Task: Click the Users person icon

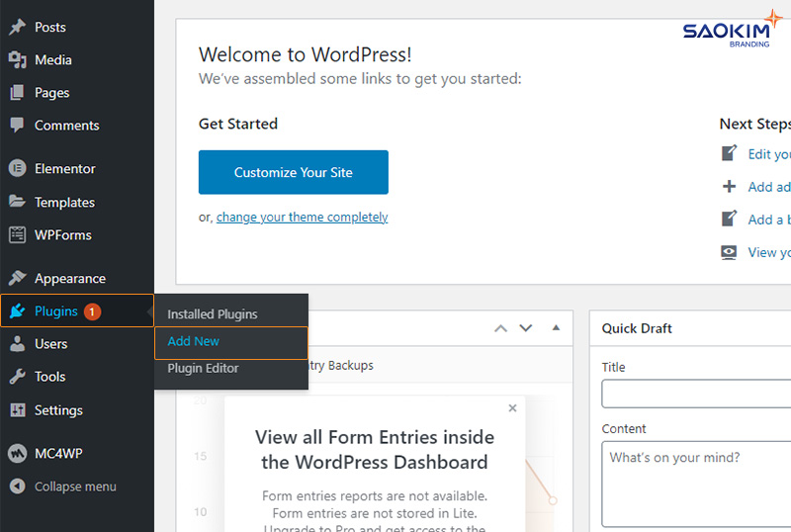Action: (x=17, y=344)
